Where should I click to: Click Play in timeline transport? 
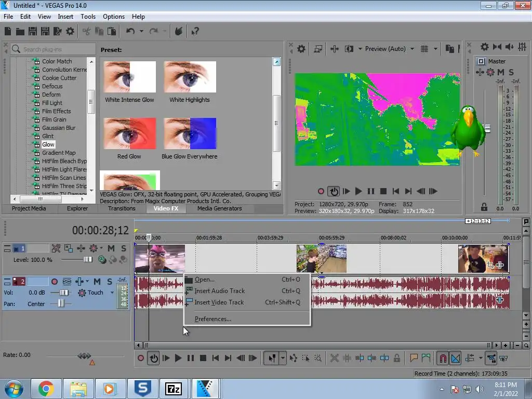coord(178,358)
